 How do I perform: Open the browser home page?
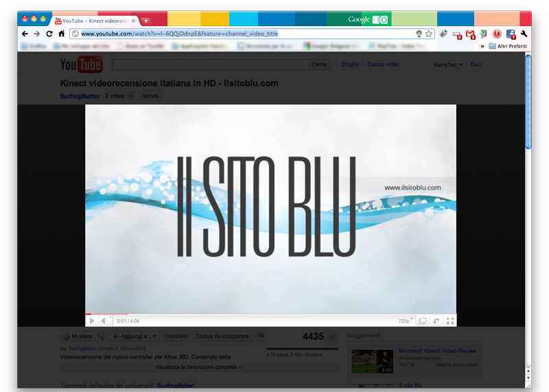click(62, 34)
